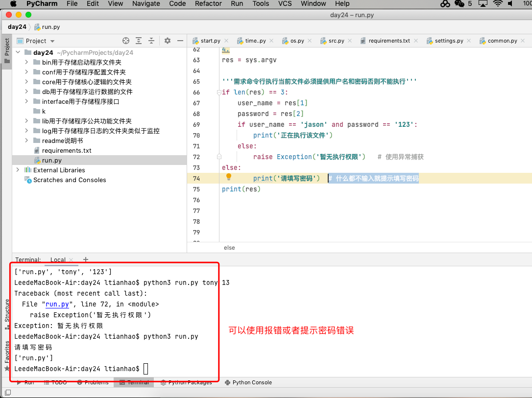Screen dimensions: 532x398
Task: Click the else breadcrumb below editor
Action: tap(229, 248)
